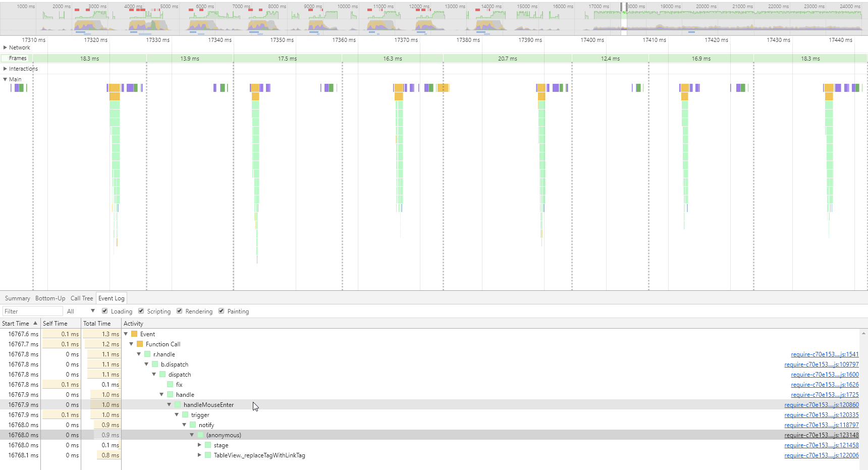The height and width of the screenshot is (470, 868).
Task: Collapse the notify node
Action: (184, 425)
